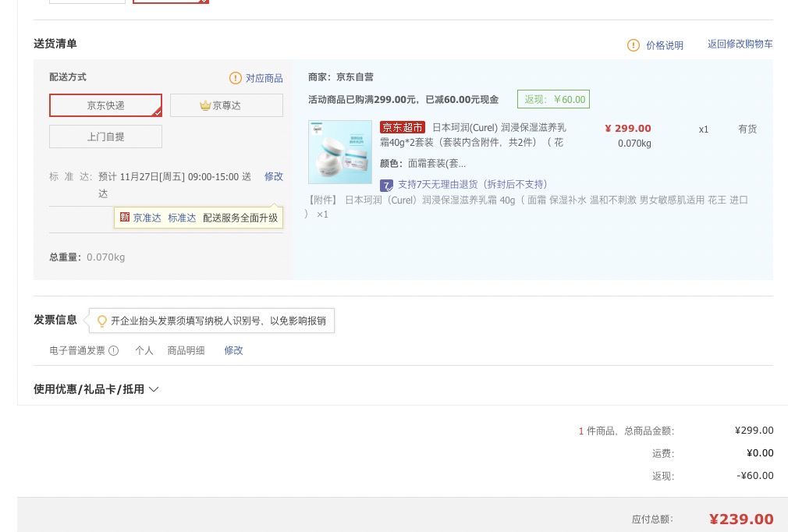Open 价格说明 price explanation link
Image resolution: width=788 pixels, height=532 pixels.
tap(665, 45)
